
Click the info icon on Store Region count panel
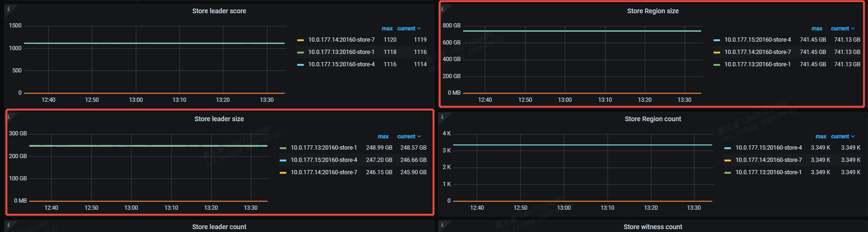pyautogui.click(x=442, y=117)
